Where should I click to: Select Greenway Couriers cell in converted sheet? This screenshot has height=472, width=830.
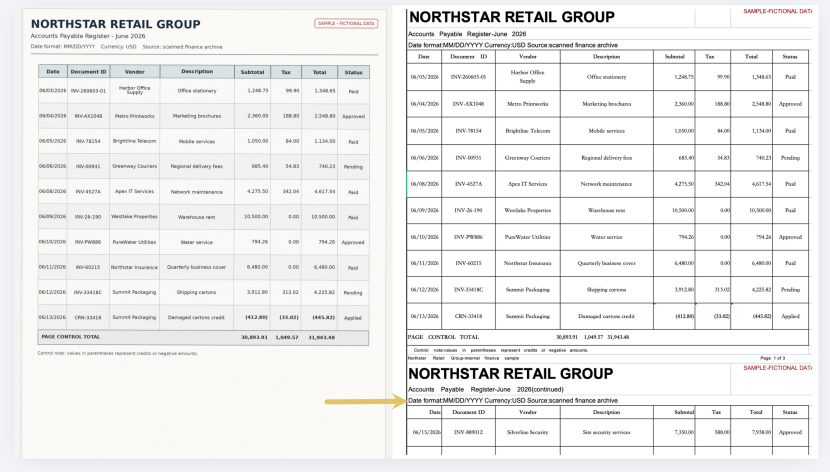coord(528,158)
